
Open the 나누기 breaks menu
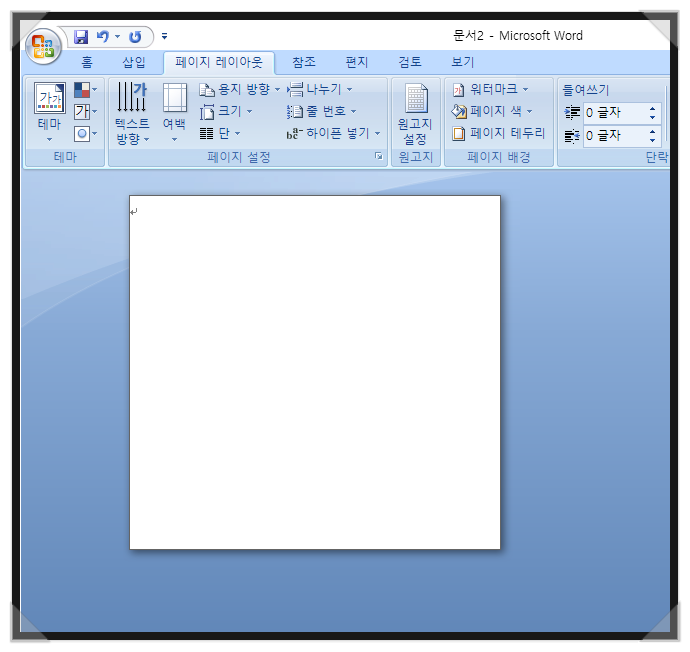click(319, 90)
